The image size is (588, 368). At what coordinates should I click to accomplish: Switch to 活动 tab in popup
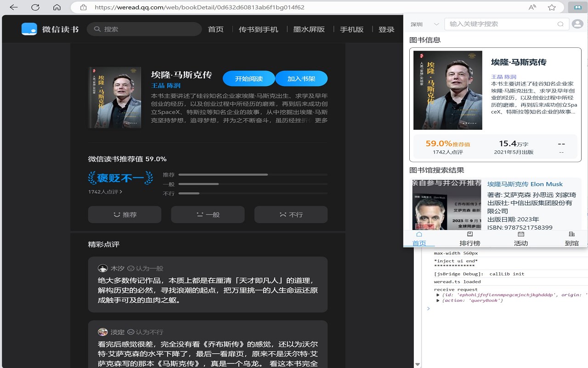pos(521,239)
